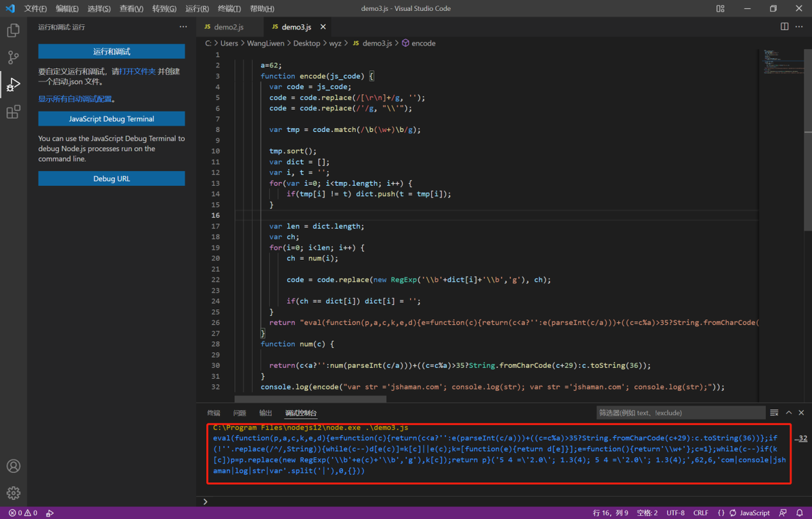Open the Explorer view in activity bar

point(13,30)
